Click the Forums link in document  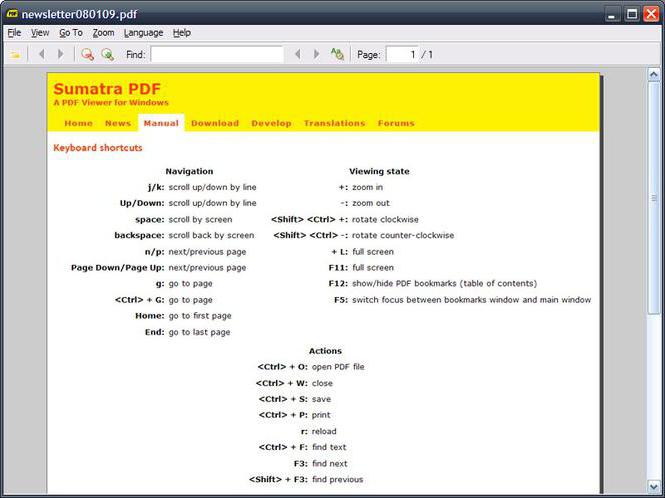tap(396, 123)
